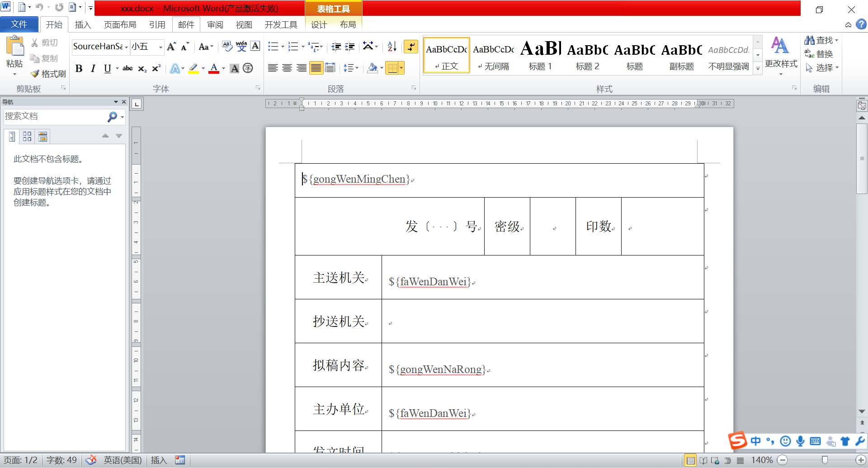Viewport: 868px width, 468px height.
Task: Open the Bullets list dropdown
Action: coord(283,47)
